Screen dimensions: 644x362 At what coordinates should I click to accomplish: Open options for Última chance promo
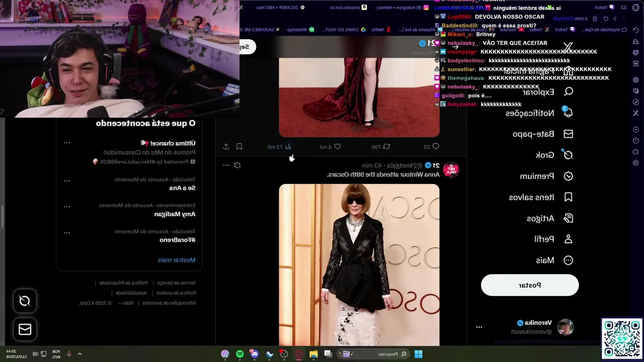pos(66,143)
